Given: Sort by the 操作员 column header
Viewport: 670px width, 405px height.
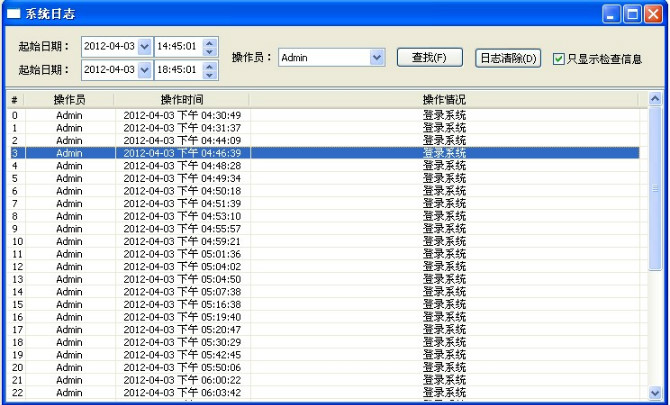Looking at the screenshot, I should coord(69,100).
